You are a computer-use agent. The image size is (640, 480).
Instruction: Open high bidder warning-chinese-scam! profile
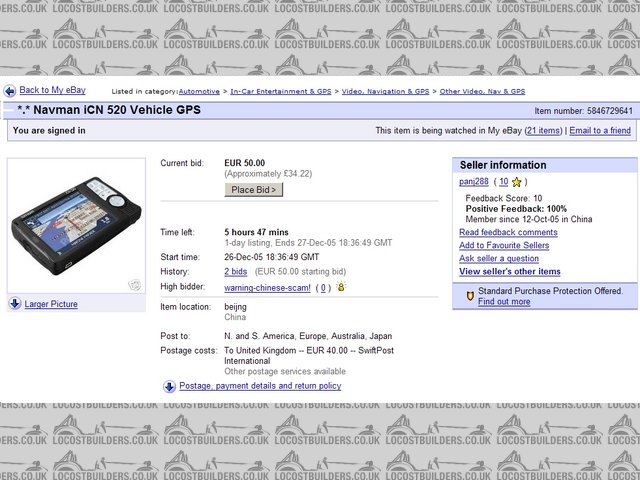(x=267, y=288)
